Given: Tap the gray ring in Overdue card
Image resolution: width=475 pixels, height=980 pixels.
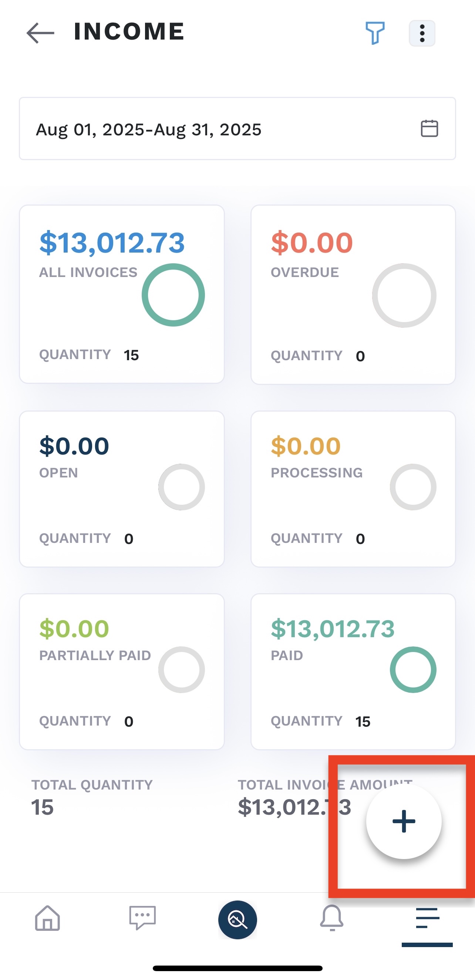Looking at the screenshot, I should point(404,295).
